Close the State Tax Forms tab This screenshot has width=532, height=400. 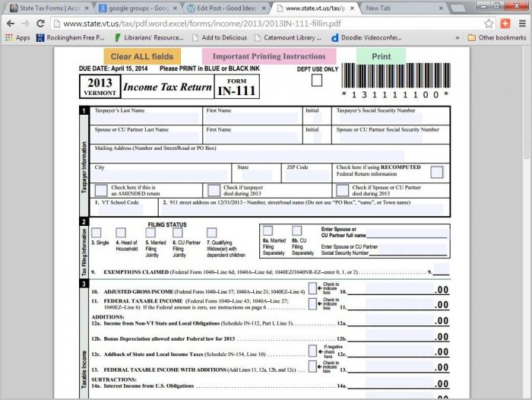tap(87, 8)
